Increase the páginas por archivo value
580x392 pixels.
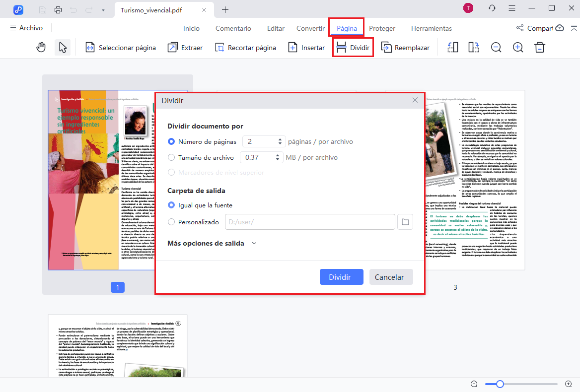[x=280, y=138]
